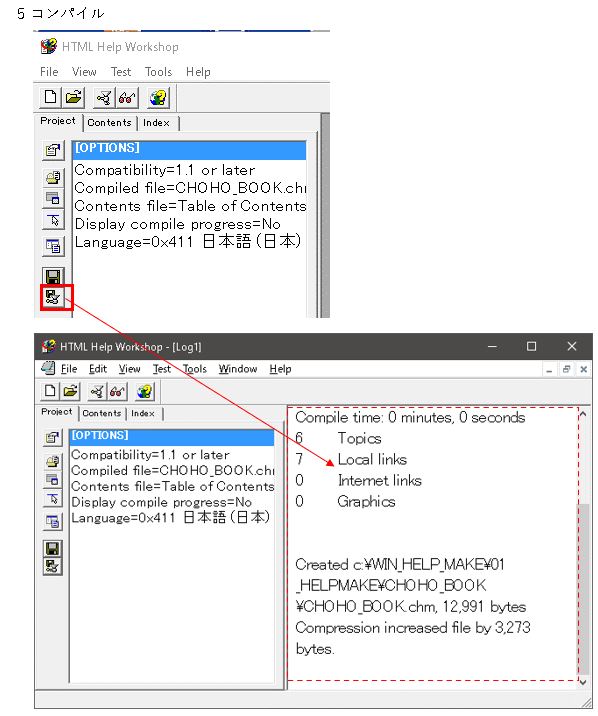Open the File menu in the top window

click(x=49, y=72)
